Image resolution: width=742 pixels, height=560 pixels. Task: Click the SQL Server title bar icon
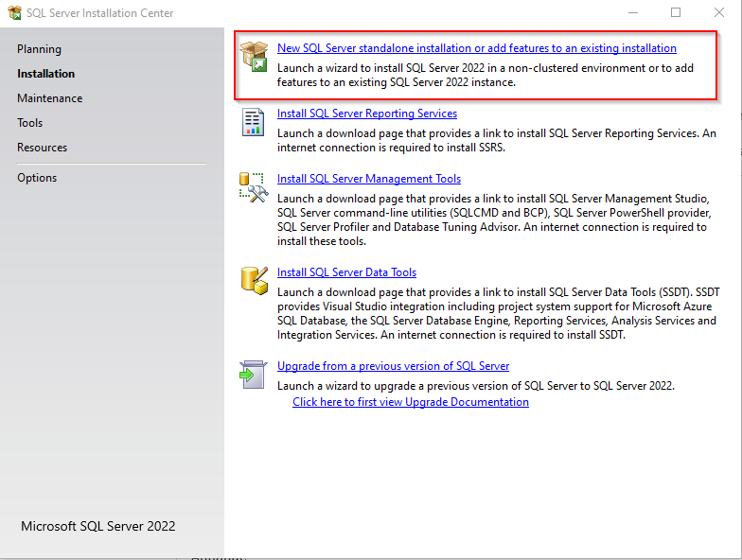[14, 13]
